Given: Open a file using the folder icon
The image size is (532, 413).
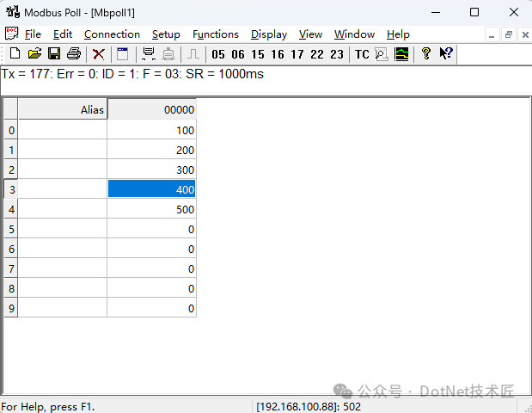Looking at the screenshot, I should click(34, 53).
